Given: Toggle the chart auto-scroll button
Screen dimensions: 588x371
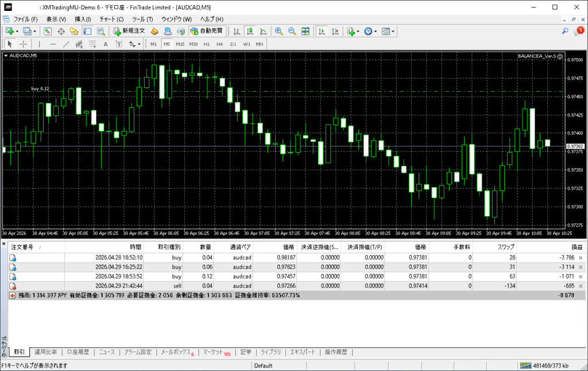Looking at the screenshot, I should click(x=322, y=31).
